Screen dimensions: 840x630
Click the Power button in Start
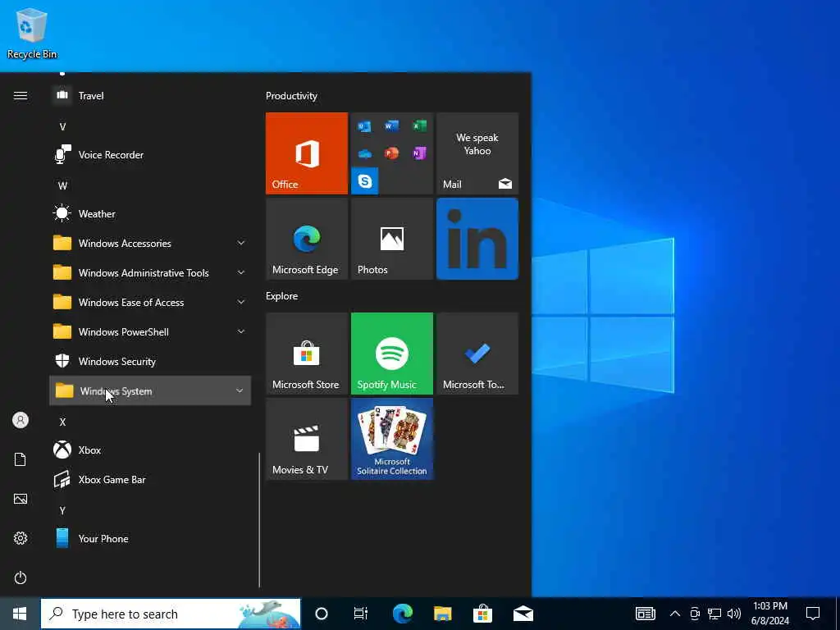pos(21,577)
